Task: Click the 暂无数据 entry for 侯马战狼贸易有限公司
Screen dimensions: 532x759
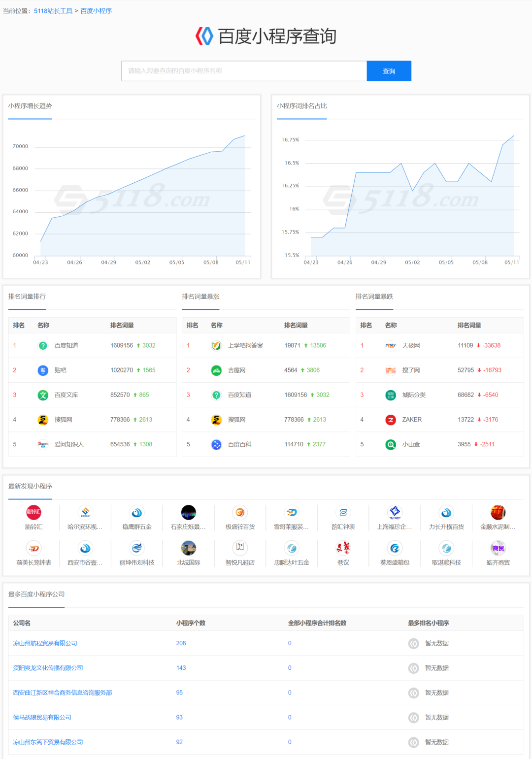Action: 437,717
